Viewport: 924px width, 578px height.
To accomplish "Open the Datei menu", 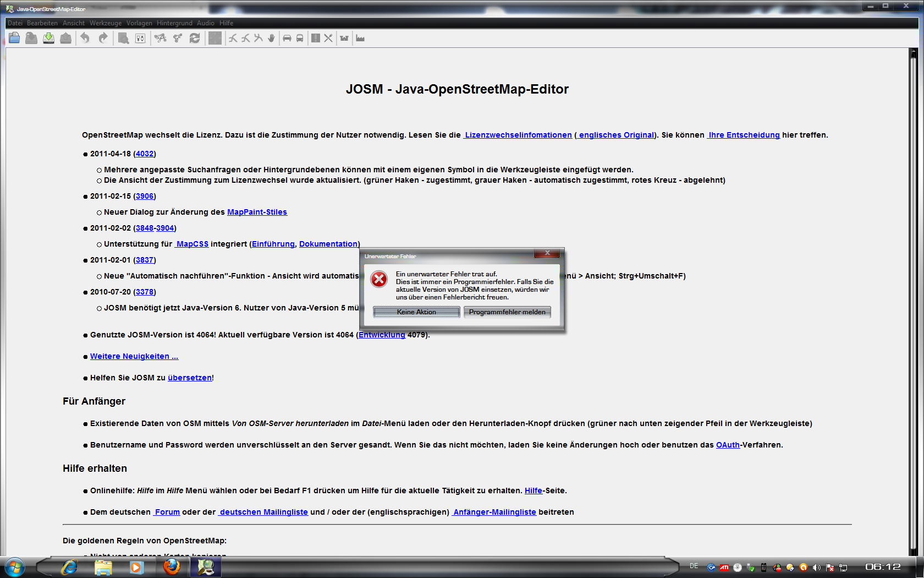I will pyautogui.click(x=15, y=23).
